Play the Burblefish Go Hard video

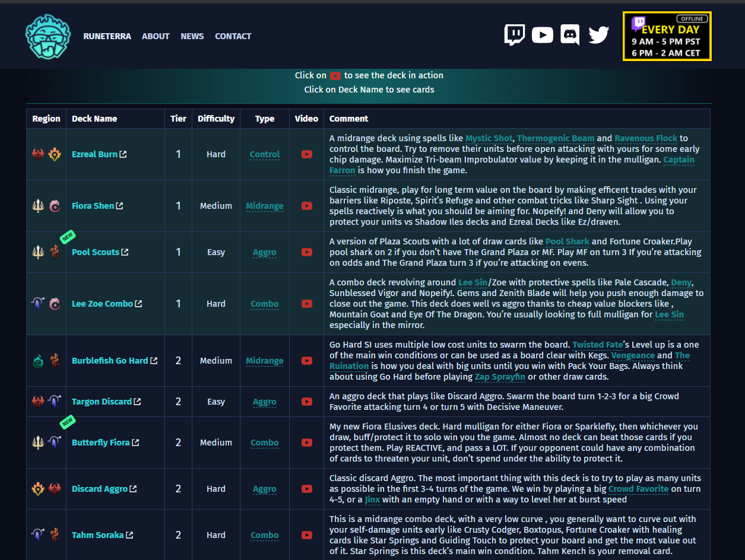pos(307,361)
